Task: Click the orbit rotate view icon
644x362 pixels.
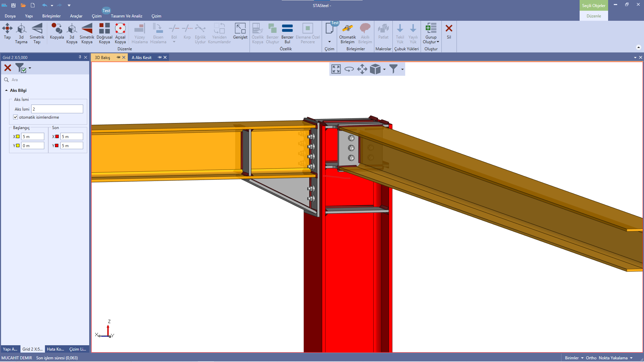Action: pyautogui.click(x=349, y=69)
